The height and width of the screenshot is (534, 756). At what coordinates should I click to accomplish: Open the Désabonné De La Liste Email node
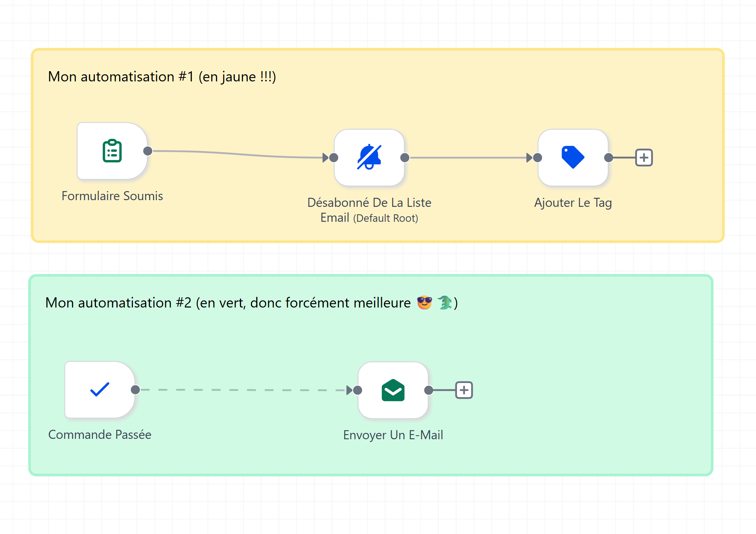tap(369, 158)
